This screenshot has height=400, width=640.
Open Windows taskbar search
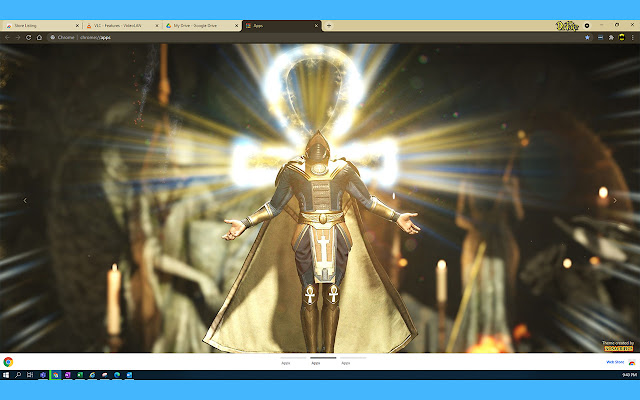(x=18, y=375)
